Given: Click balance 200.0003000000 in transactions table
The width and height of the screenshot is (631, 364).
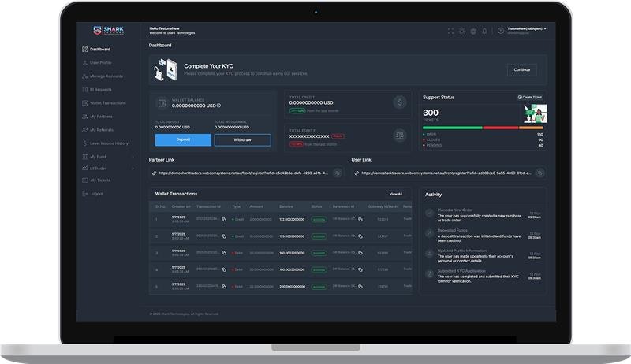Looking at the screenshot, I should point(292,287).
